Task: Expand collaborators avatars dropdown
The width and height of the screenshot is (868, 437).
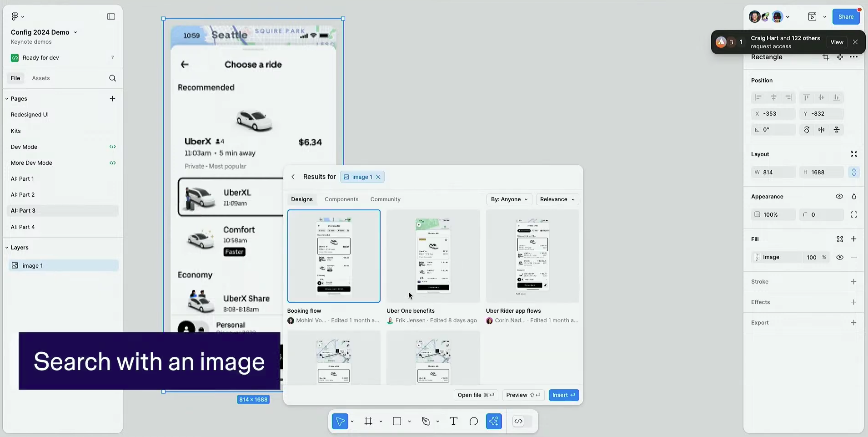Action: (x=788, y=17)
